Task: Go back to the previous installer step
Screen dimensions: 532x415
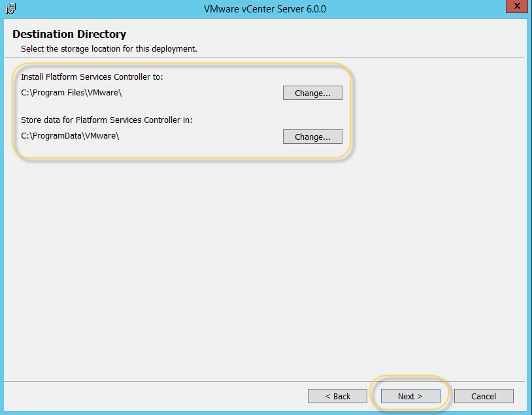Action: click(338, 396)
